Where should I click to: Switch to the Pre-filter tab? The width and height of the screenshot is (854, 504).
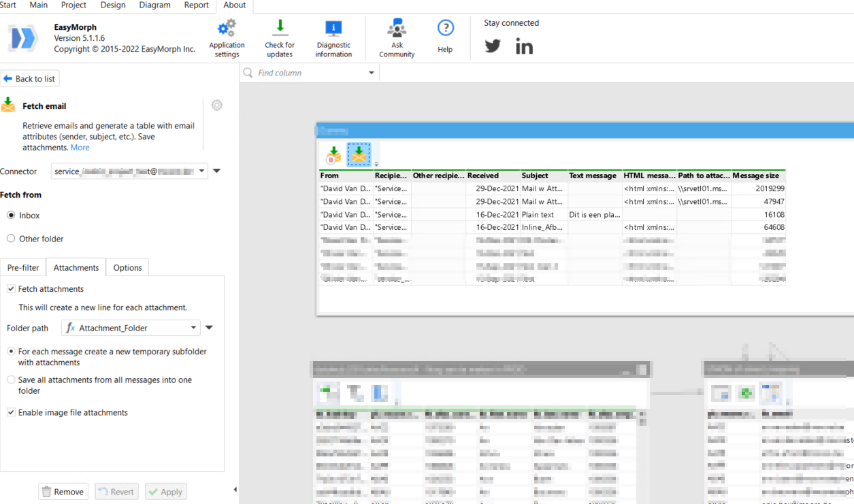[x=23, y=267]
